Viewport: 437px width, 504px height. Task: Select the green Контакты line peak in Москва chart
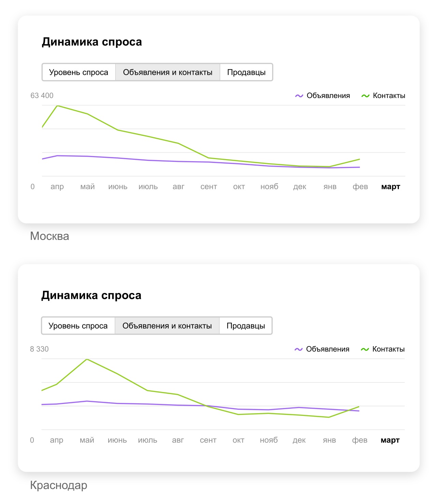click(x=57, y=106)
